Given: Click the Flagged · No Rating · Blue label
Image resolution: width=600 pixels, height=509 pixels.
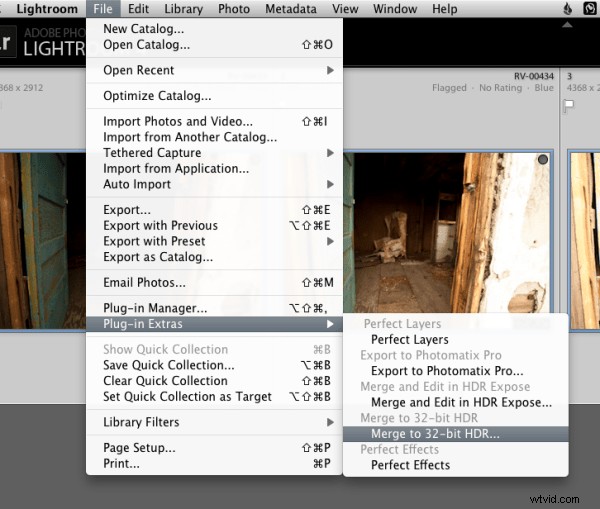Looking at the screenshot, I should click(x=493, y=88).
